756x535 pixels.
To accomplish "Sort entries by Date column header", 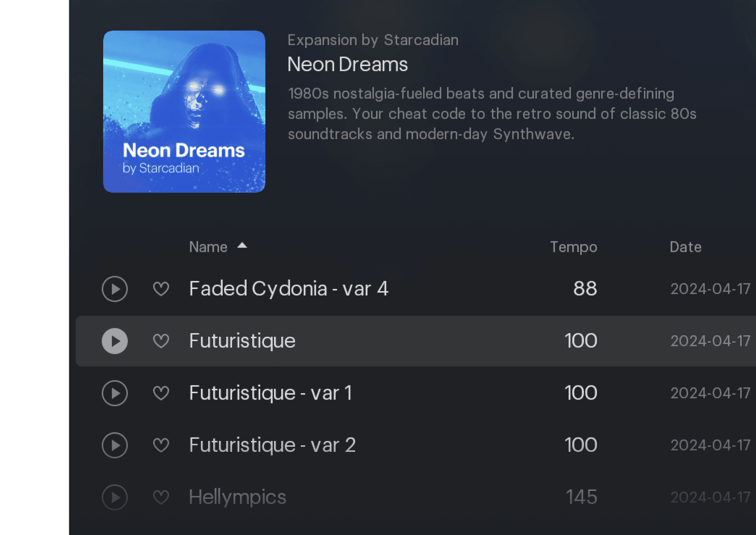I will click(x=685, y=247).
